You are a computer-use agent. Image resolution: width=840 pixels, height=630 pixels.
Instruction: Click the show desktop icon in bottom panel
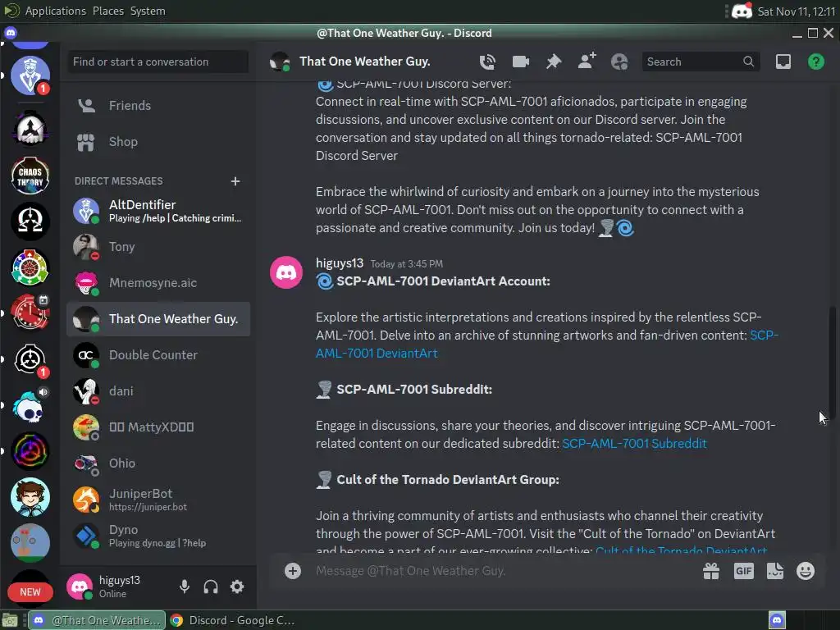(x=10, y=620)
